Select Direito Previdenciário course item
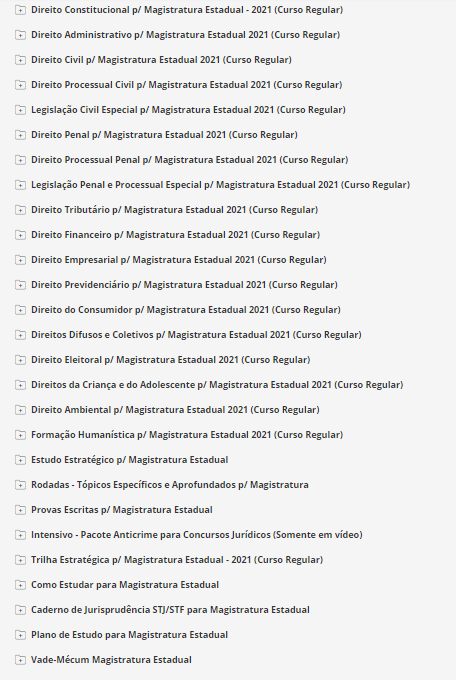The height and width of the screenshot is (680, 456). coord(184,284)
